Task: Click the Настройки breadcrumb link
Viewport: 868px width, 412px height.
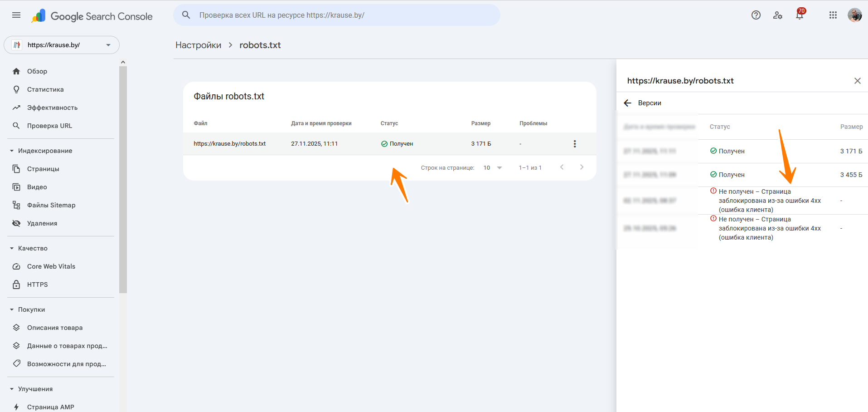Action: 198,45
